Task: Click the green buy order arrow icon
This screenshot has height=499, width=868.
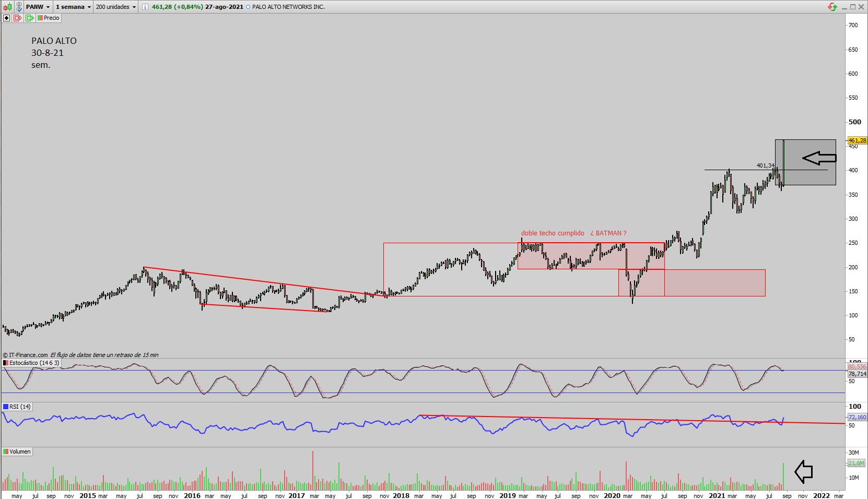Action: 29,18
